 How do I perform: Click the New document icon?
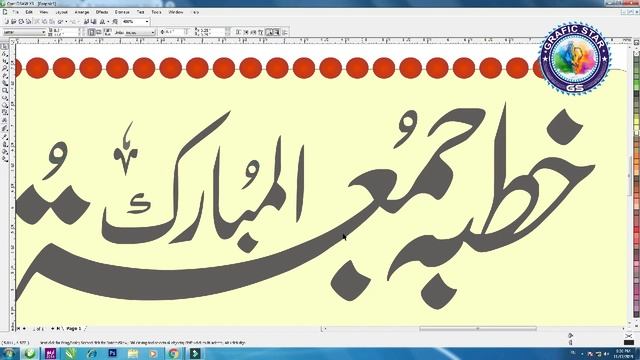pos(7,21)
